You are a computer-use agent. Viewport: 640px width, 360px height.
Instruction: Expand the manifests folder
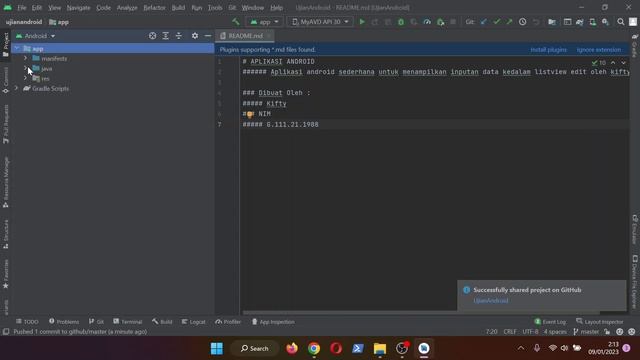pyautogui.click(x=26, y=58)
